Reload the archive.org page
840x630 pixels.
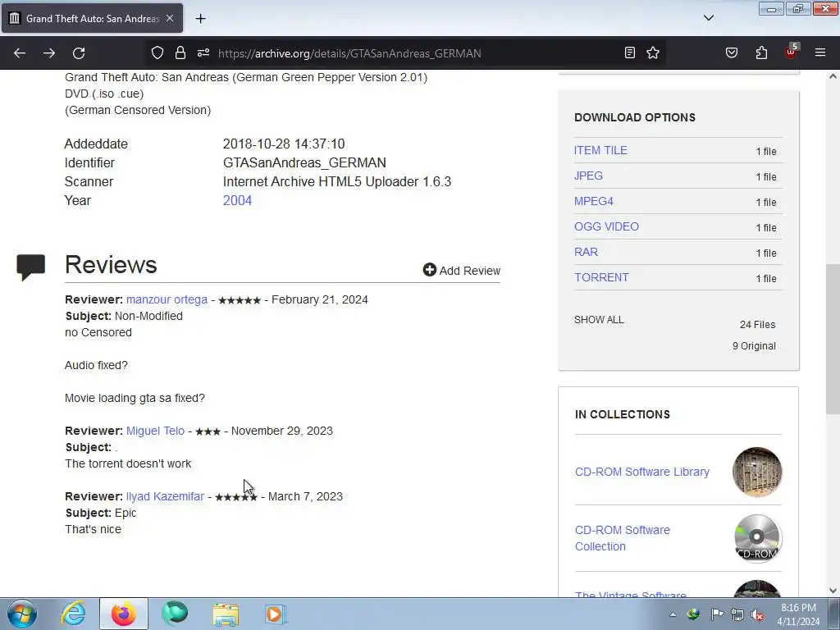(79, 53)
